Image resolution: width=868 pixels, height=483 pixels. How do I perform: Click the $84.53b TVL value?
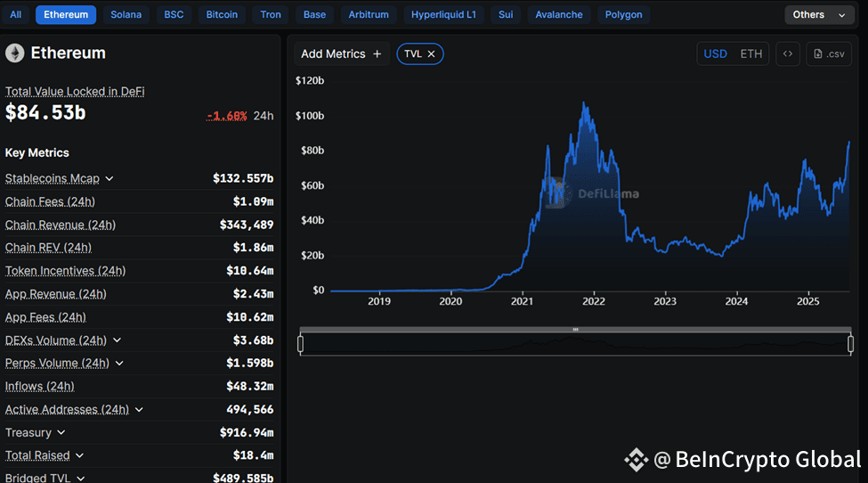coord(45,112)
